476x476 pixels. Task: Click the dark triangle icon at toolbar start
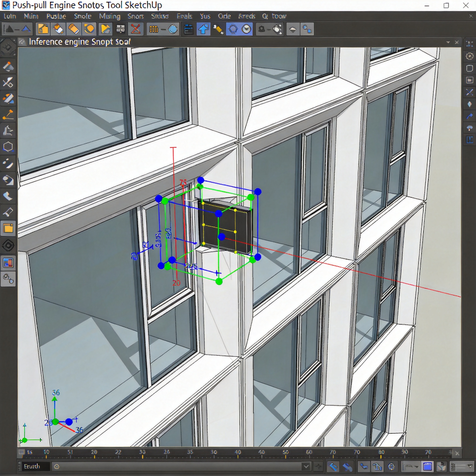tap(9, 29)
